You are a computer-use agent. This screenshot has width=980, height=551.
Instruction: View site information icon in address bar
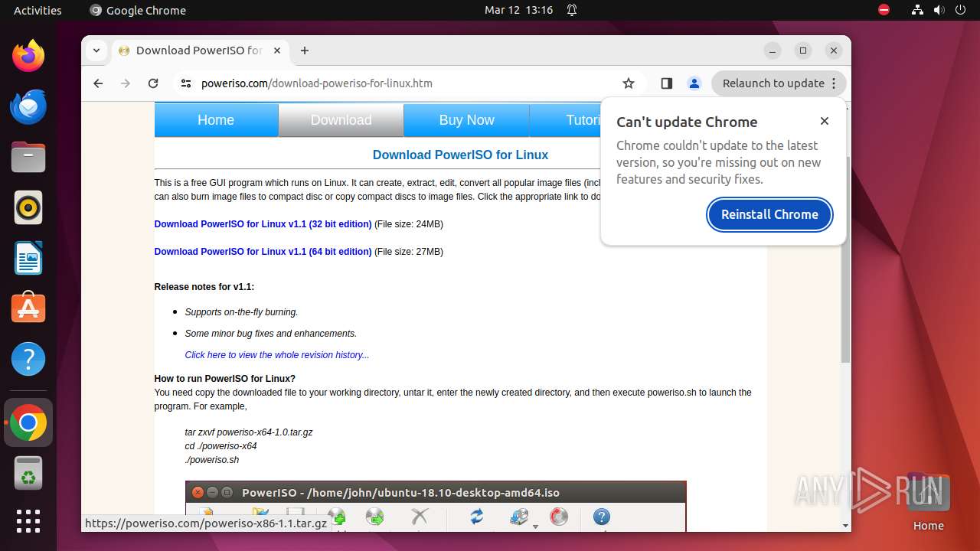(x=186, y=83)
